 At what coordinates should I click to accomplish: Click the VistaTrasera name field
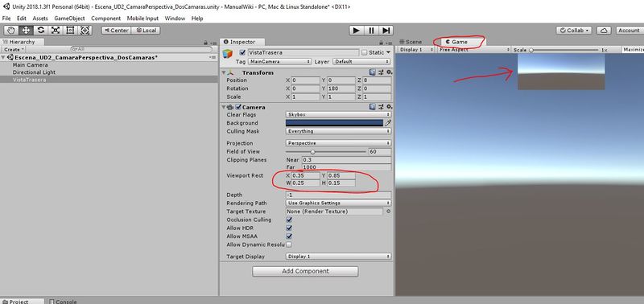303,52
